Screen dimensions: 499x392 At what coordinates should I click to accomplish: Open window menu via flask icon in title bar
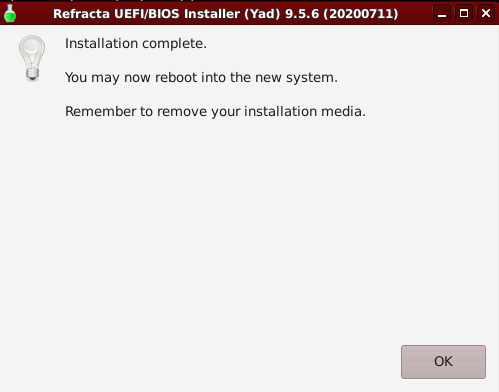10,13
